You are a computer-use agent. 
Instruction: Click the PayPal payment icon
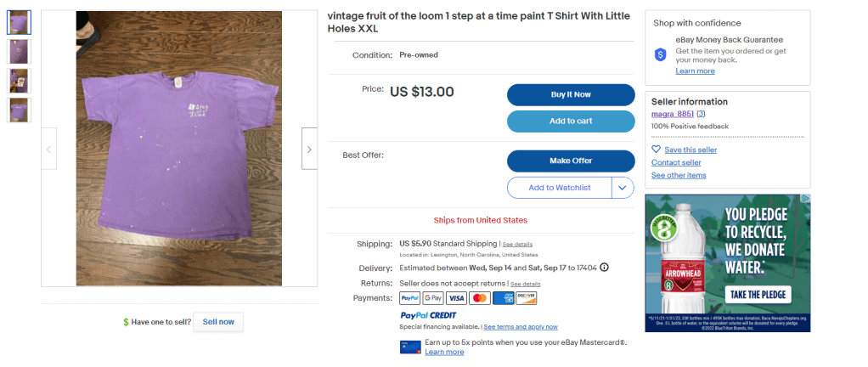click(410, 298)
